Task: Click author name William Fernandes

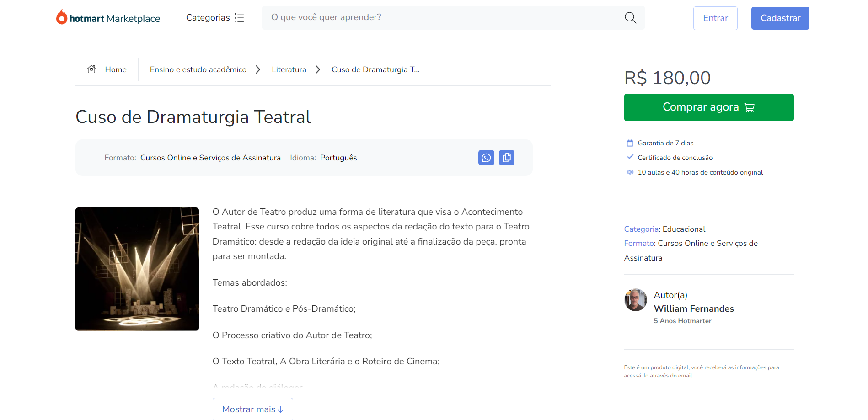Action: point(694,308)
